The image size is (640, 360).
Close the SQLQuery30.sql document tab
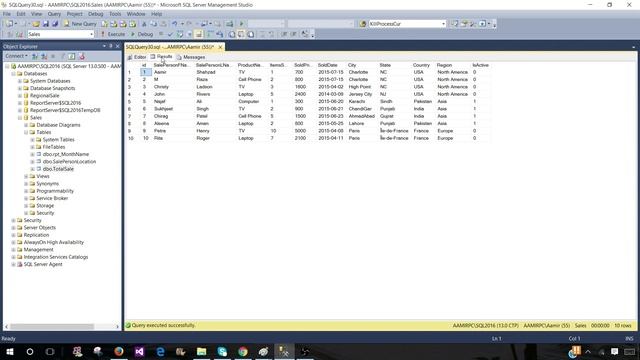click(x=220, y=47)
